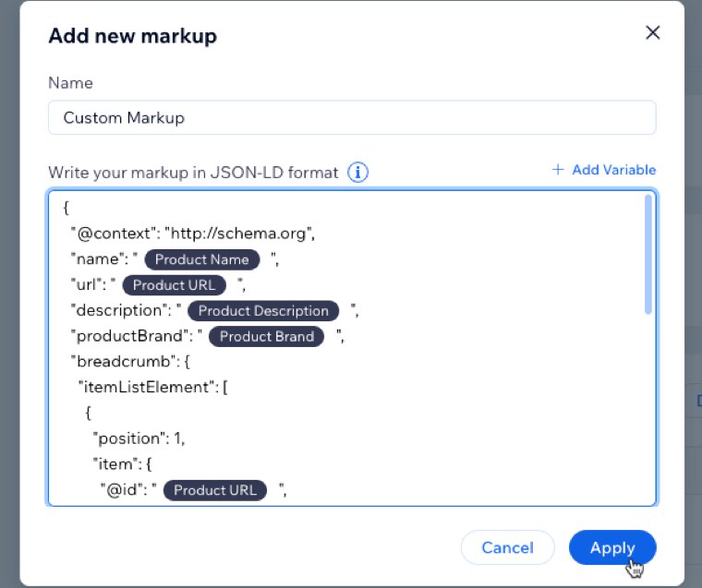Click the "Write your markup in JSON-LD format" label
This screenshot has width=702, height=588.
(193, 173)
